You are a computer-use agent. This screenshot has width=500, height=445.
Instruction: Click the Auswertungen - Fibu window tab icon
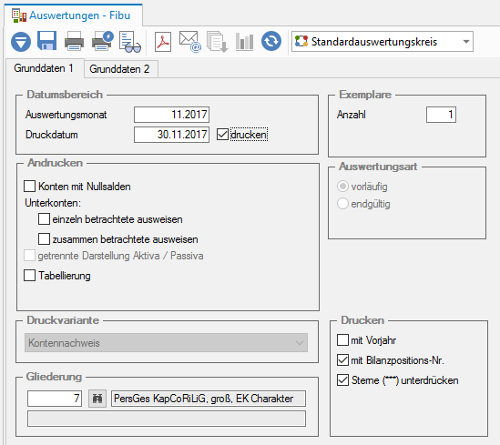pos(19,16)
